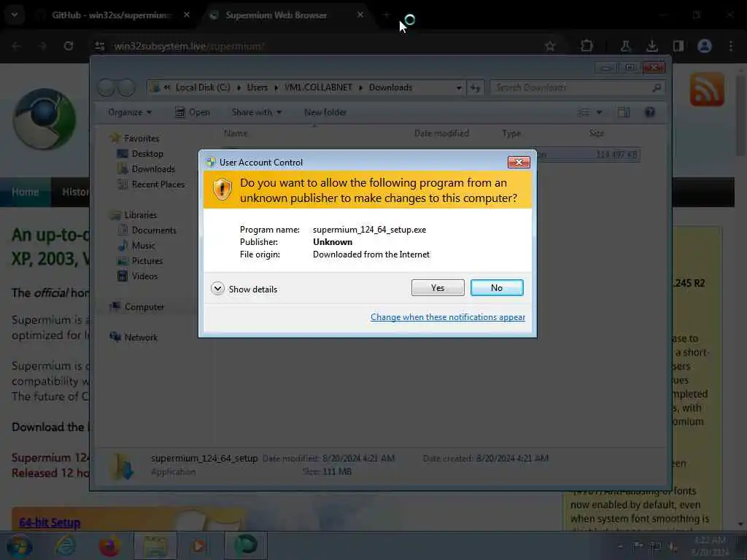Viewport: 747px width, 560px height.
Task: Open Windows Explorer taskbar button
Action: [155, 545]
